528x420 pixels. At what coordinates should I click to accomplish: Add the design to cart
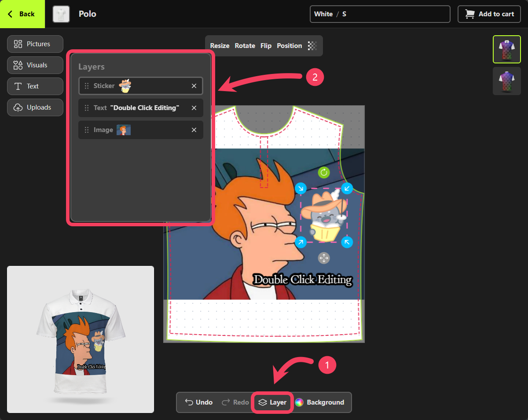click(489, 14)
